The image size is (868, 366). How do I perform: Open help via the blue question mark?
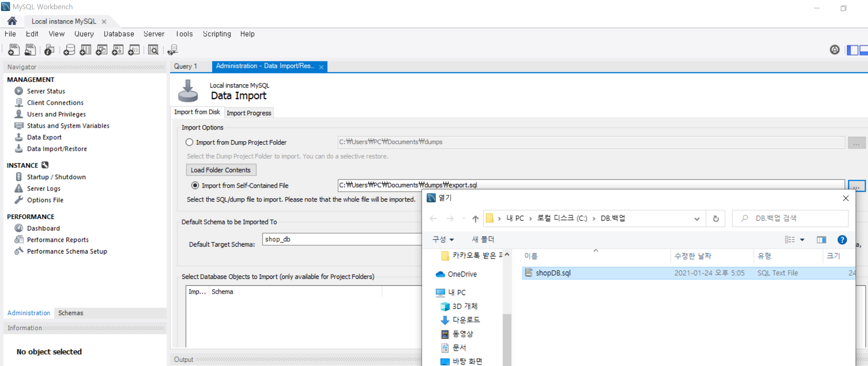(842, 240)
